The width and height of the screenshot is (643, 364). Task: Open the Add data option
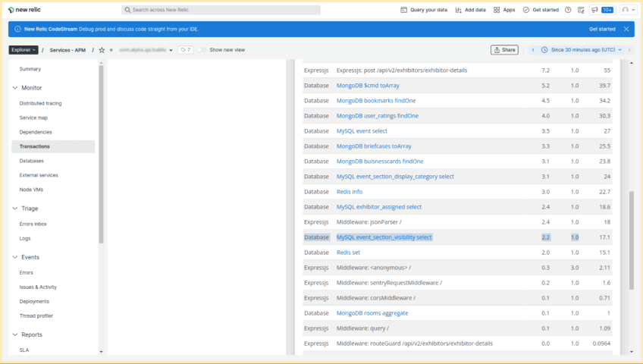470,10
